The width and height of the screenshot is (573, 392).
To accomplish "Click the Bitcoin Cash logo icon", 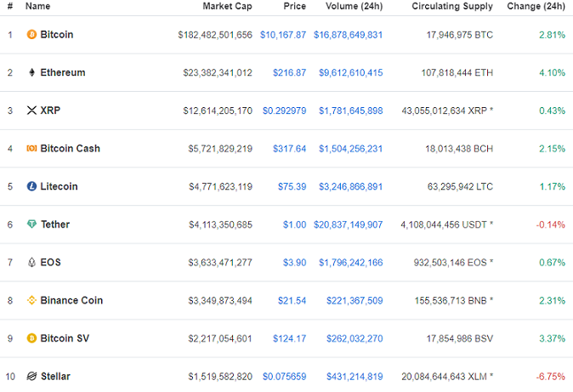I will 31,148.
